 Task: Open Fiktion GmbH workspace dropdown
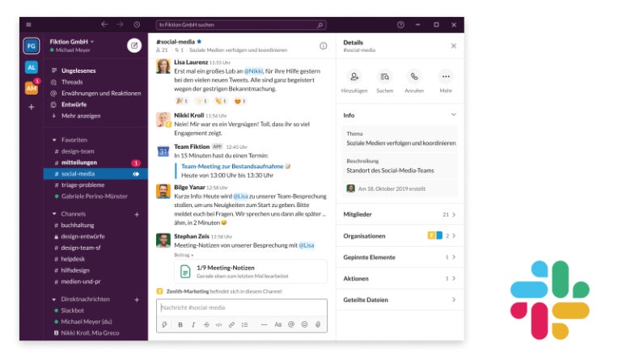pos(72,42)
